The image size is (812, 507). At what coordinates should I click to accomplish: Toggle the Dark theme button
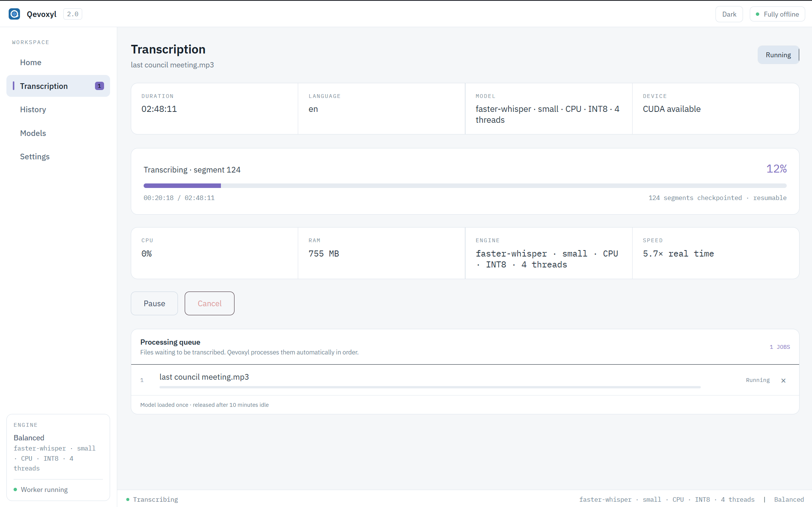pyautogui.click(x=729, y=14)
